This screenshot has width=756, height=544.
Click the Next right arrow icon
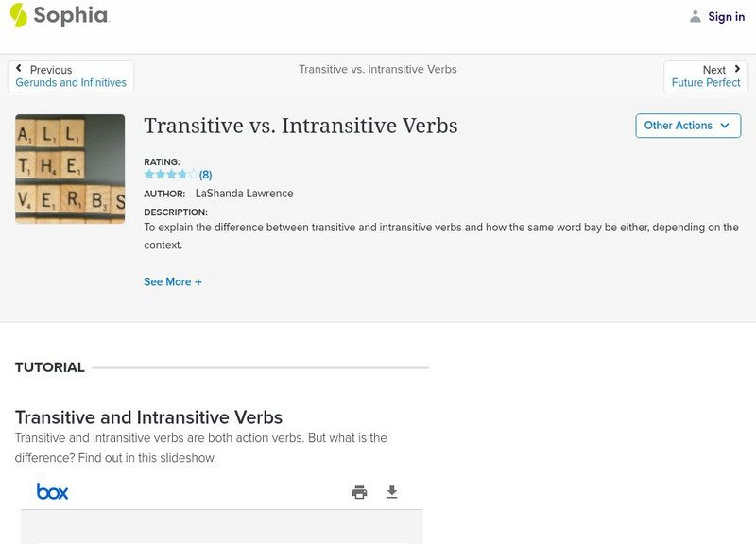tap(737, 69)
